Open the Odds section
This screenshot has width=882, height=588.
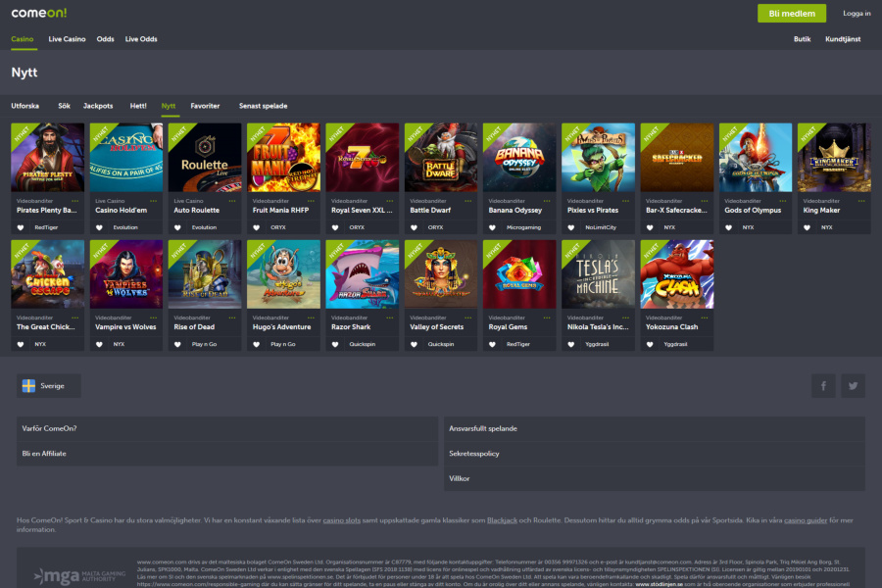[105, 39]
